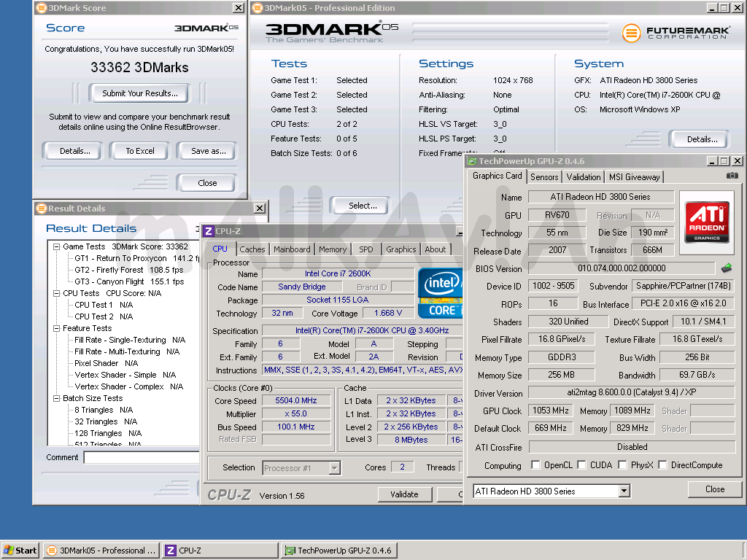Select Fill Rate - Single-Texturing row
Screen dimensions: 747x560
pyautogui.click(x=130, y=340)
